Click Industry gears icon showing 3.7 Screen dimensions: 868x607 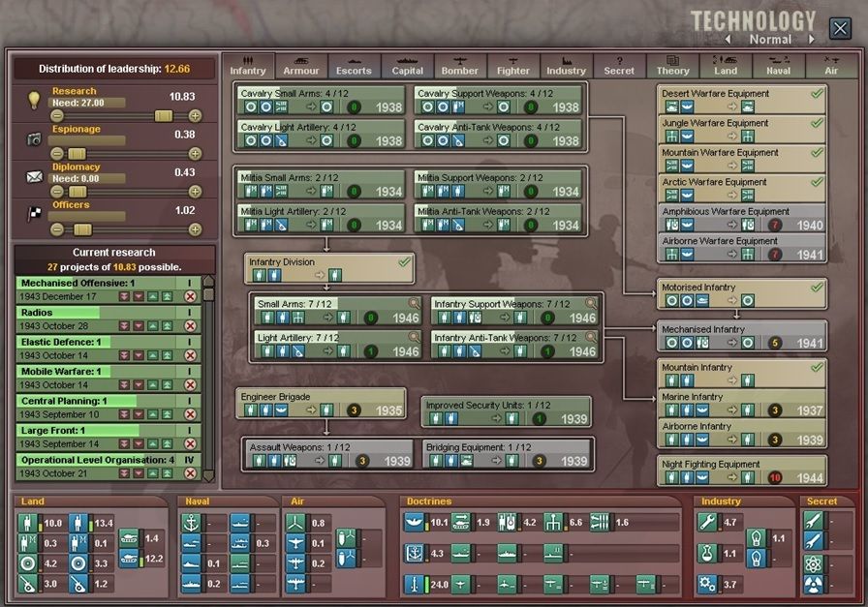(707, 584)
